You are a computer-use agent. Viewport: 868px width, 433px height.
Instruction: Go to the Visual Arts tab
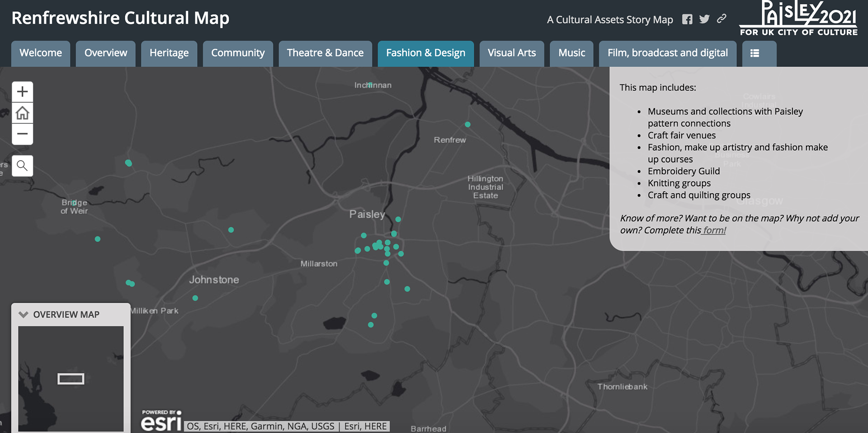pos(512,53)
